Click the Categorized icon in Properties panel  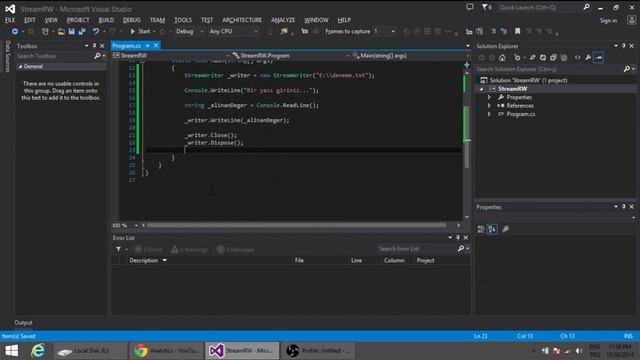481,229
